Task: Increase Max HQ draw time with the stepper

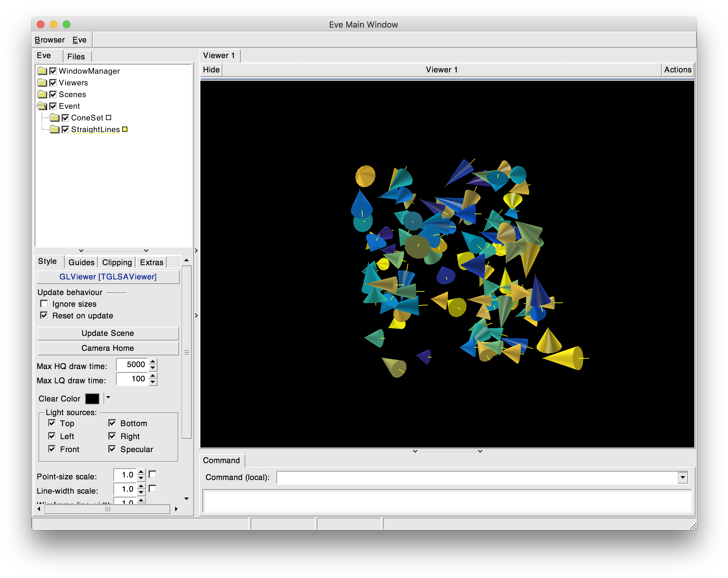Action: click(153, 362)
